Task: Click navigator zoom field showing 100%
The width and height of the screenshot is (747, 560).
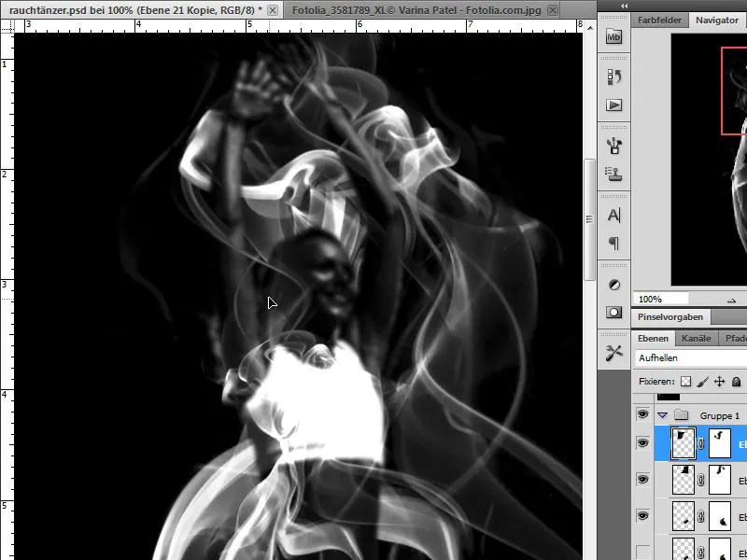Action: pyautogui.click(x=661, y=300)
